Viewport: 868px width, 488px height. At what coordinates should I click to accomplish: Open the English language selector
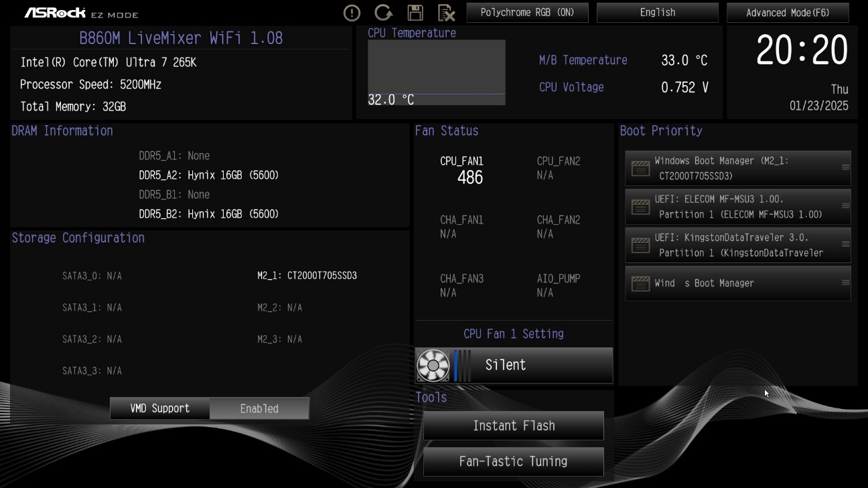658,13
